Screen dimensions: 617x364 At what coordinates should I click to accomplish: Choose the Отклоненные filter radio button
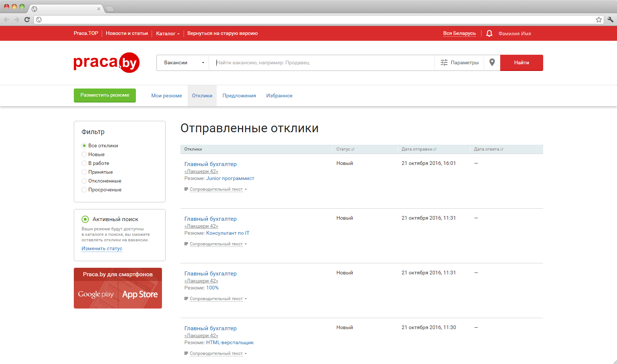click(84, 181)
